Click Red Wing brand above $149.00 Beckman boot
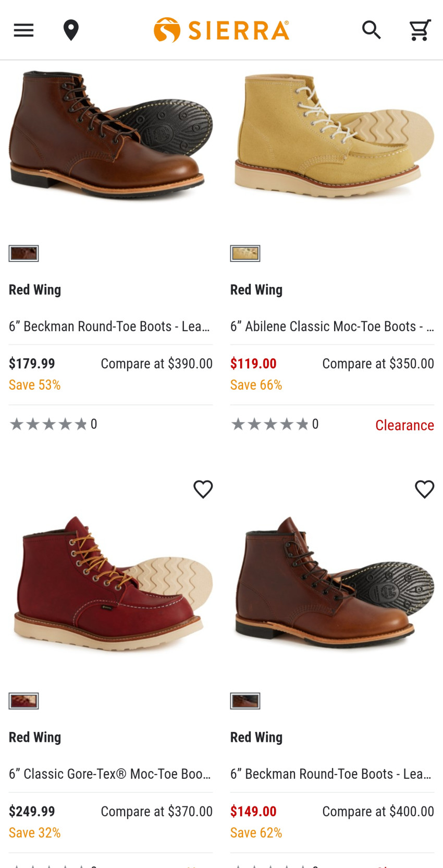Screen dimensions: 443x868 256,737
